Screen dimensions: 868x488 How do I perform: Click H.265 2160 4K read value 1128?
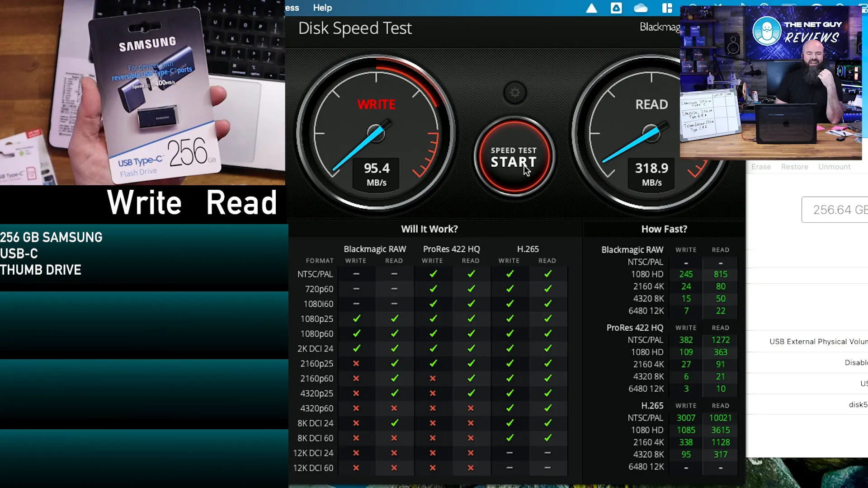(721, 442)
